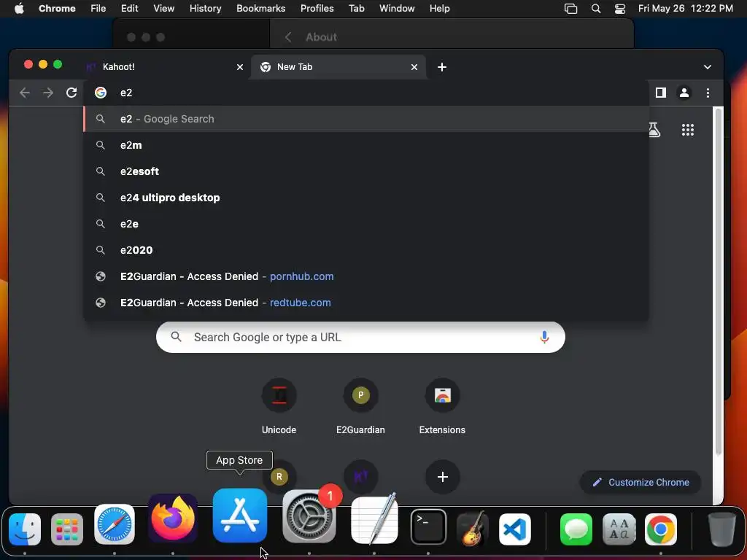Launch Safari from the dock
The width and height of the screenshot is (747, 560).
[x=115, y=525]
